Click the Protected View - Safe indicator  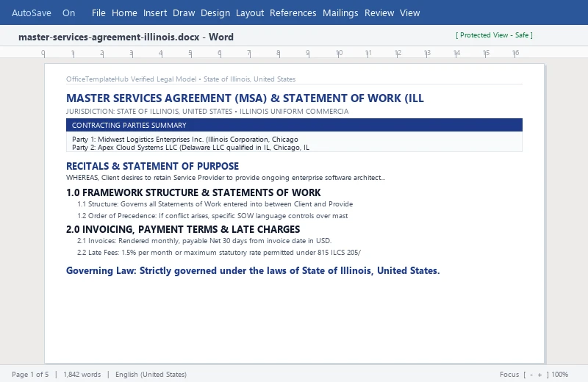494,35
